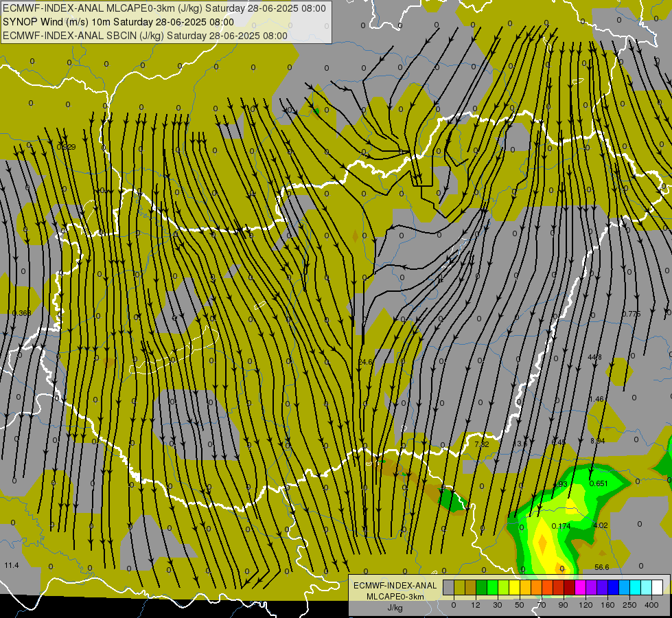Click the legend tick label 30
Viewport: 672px width, 618px height.
498,605
